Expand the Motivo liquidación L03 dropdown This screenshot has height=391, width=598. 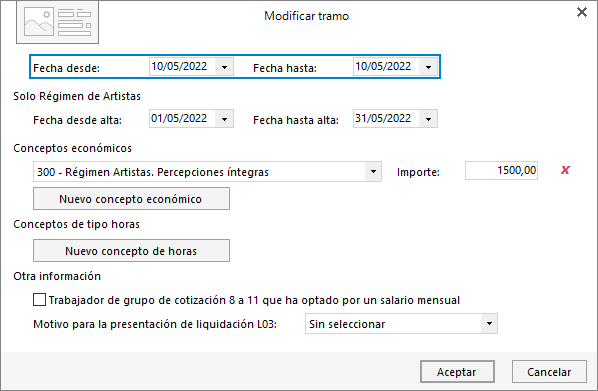click(489, 324)
